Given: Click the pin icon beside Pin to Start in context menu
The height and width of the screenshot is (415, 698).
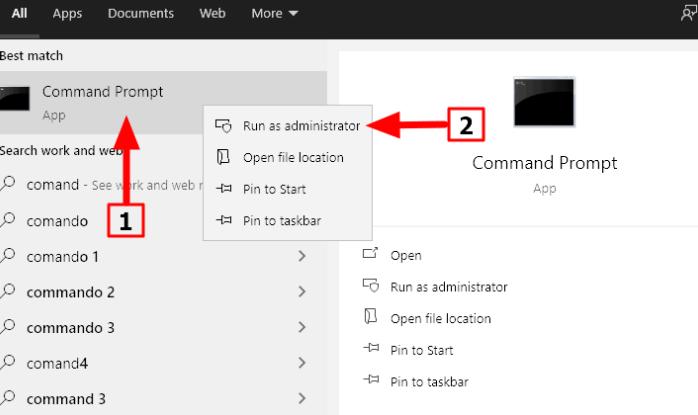Looking at the screenshot, I should click(x=223, y=189).
